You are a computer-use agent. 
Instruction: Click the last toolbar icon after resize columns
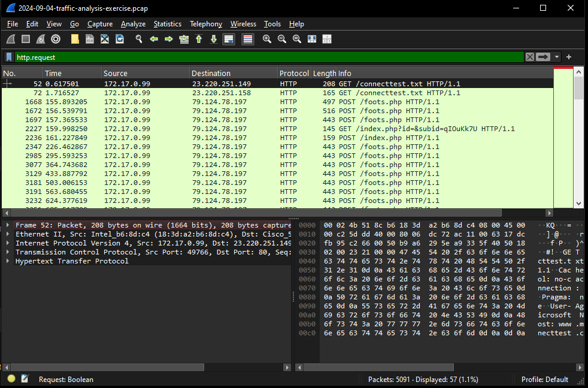327,39
